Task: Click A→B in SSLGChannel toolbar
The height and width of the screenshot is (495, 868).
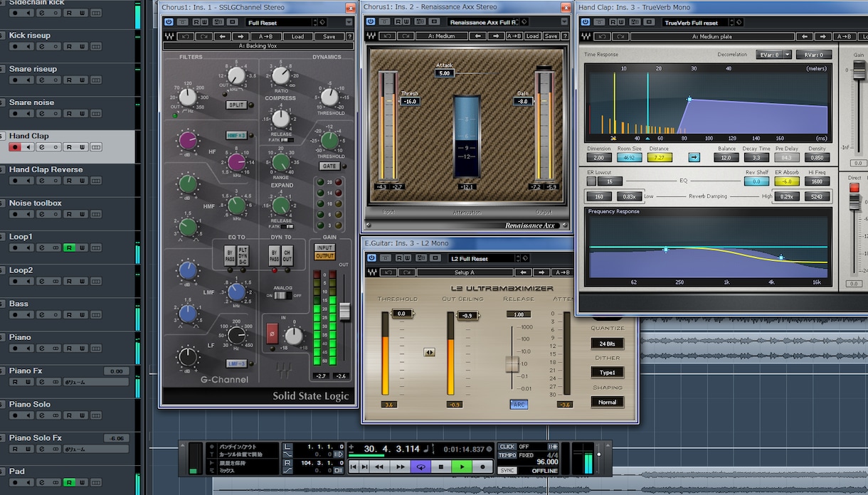Action: (266, 36)
